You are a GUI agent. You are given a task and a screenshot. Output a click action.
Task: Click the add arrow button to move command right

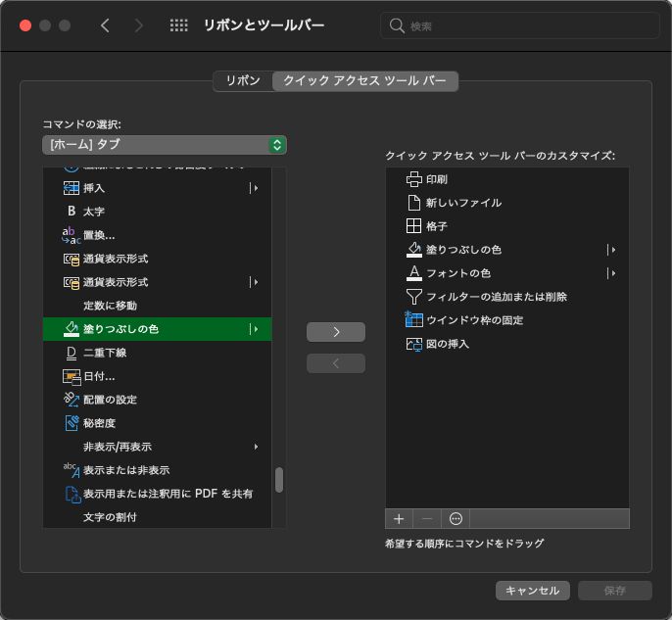(336, 332)
